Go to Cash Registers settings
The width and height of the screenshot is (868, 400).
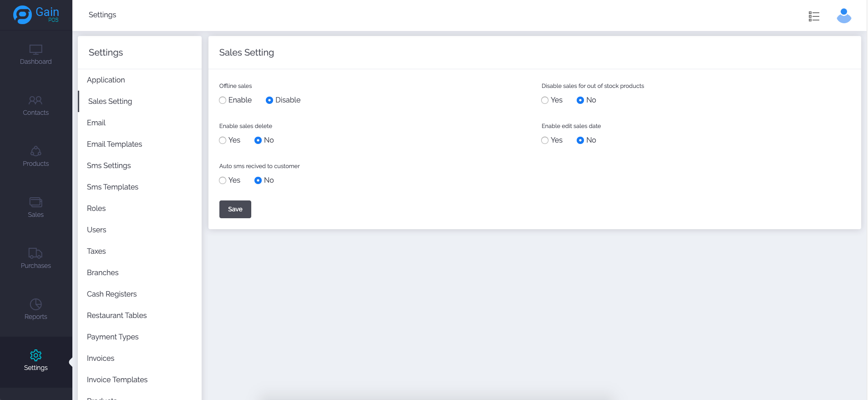coord(112,294)
